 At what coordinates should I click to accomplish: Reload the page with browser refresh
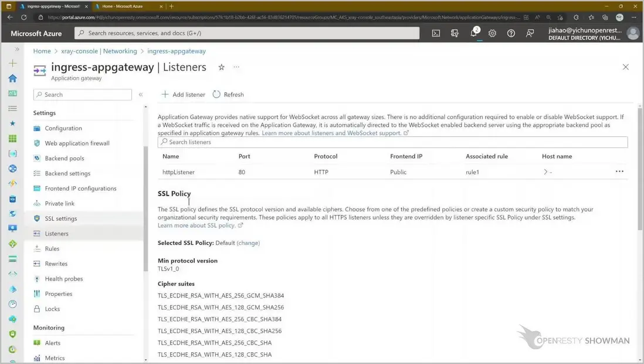(x=24, y=17)
